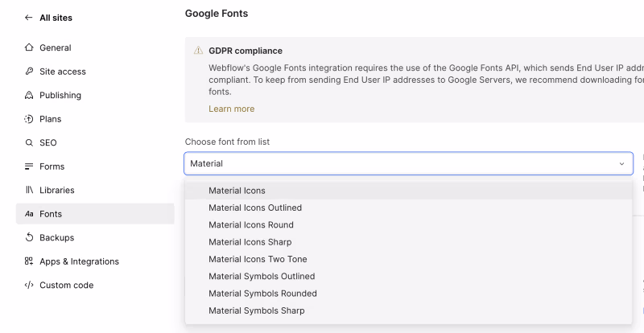Click the back arrow beside All sites
This screenshot has height=333, width=644.
pyautogui.click(x=29, y=17)
